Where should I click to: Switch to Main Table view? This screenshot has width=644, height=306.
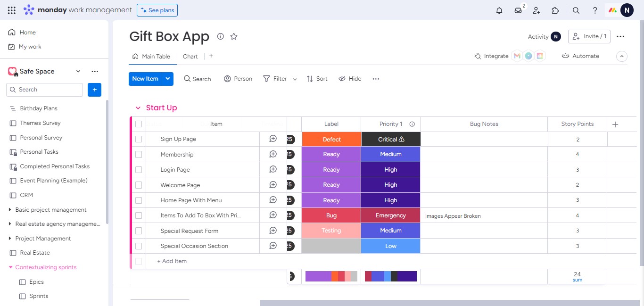pyautogui.click(x=151, y=56)
